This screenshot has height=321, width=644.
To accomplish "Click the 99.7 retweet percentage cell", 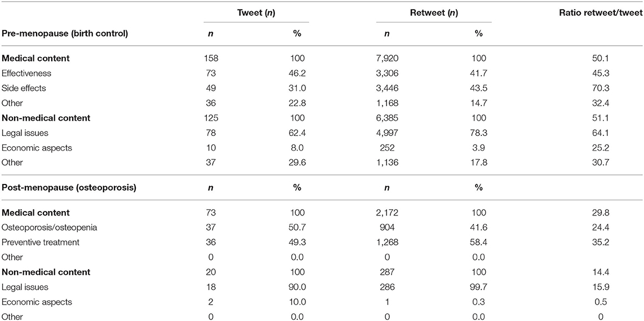I will click(x=477, y=287).
